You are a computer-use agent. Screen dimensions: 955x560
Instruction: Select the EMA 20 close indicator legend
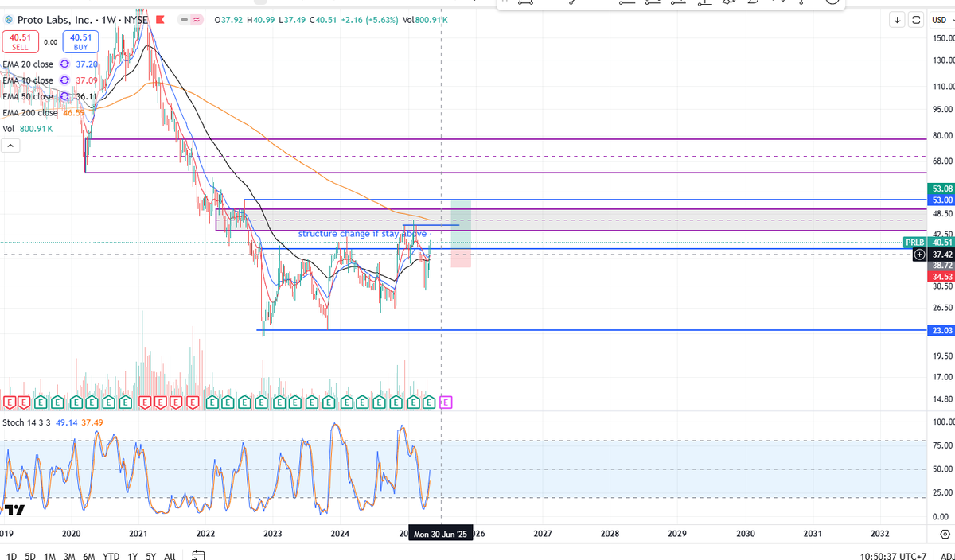[x=28, y=64]
